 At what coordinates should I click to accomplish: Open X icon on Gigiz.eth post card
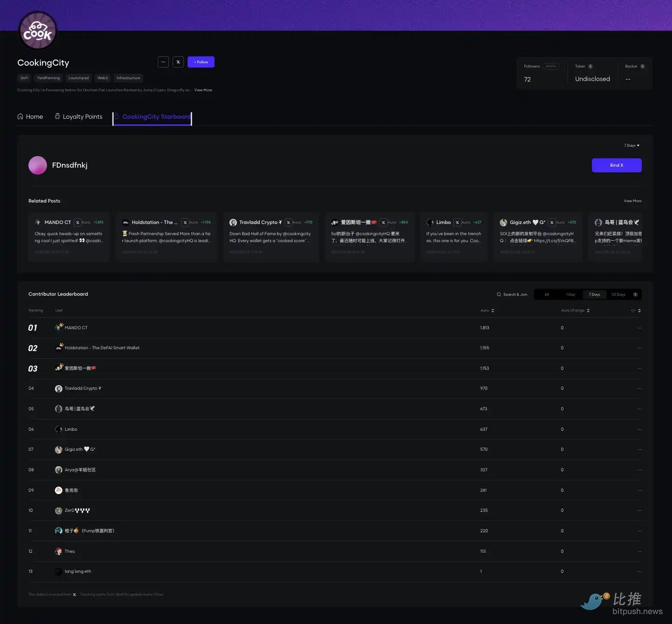(x=552, y=223)
